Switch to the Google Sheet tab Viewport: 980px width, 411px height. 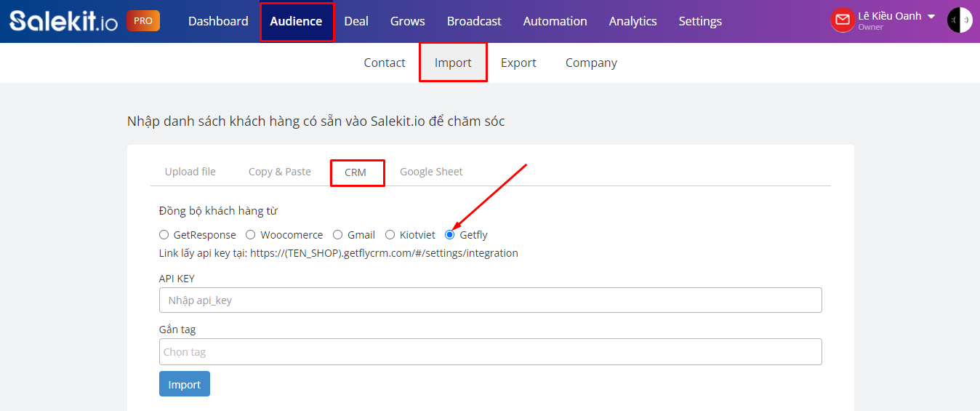(431, 172)
